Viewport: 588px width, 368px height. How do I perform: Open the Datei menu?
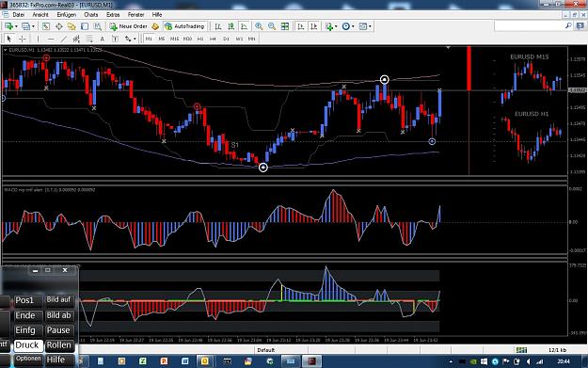[x=19, y=15]
